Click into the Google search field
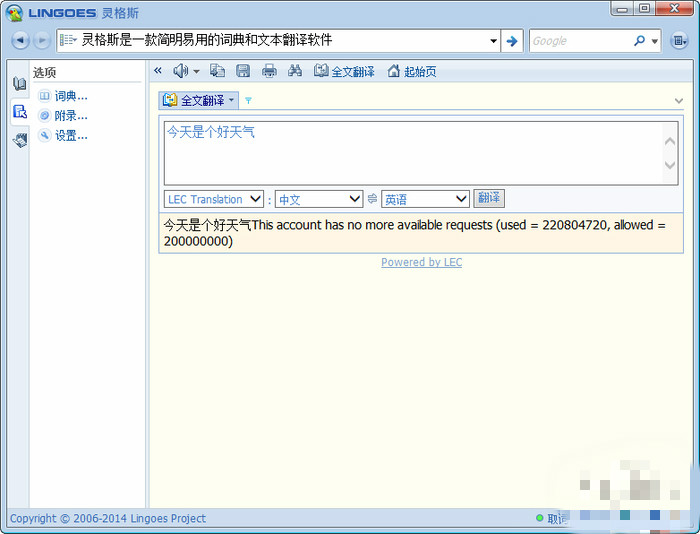 pyautogui.click(x=579, y=41)
